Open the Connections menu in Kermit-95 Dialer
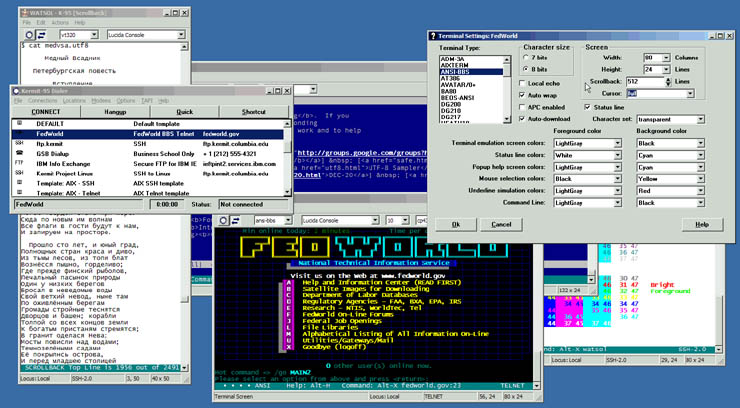This screenshot has height=408, width=740. tap(43, 100)
